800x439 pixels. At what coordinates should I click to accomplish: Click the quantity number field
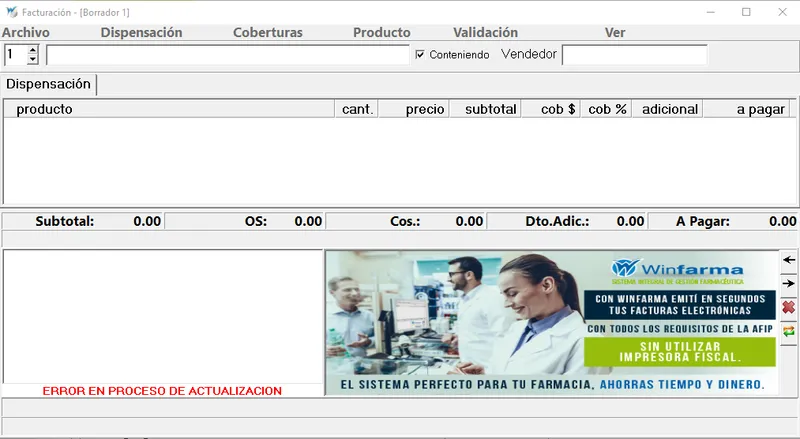point(16,55)
